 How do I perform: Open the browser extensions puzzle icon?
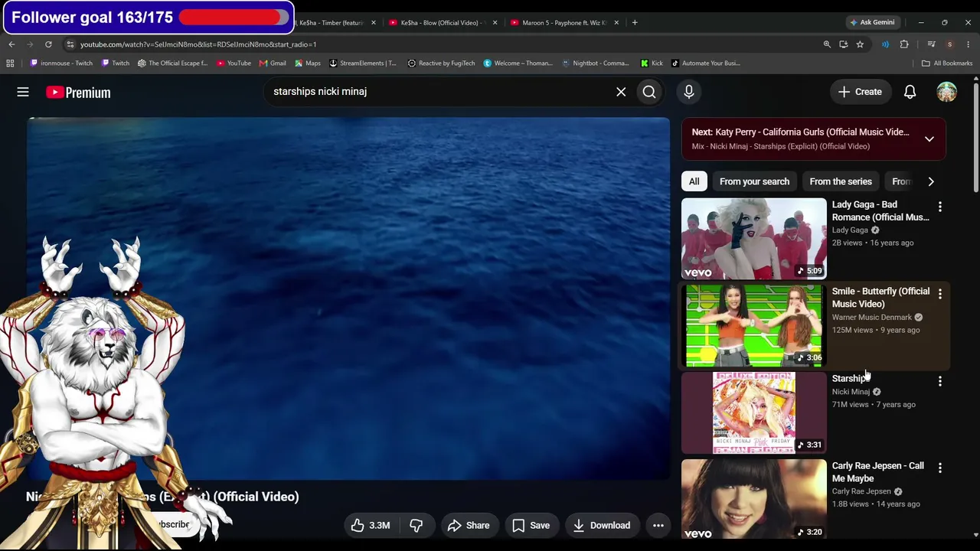tap(904, 44)
